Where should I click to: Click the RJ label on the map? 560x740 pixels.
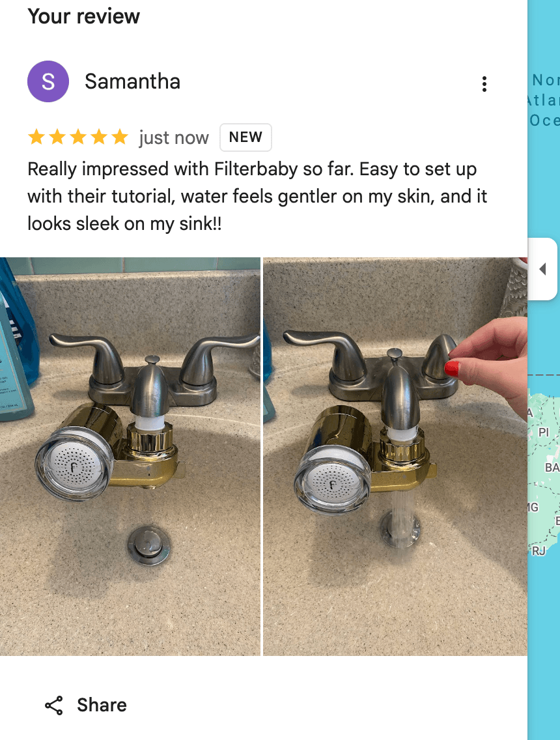(539, 550)
